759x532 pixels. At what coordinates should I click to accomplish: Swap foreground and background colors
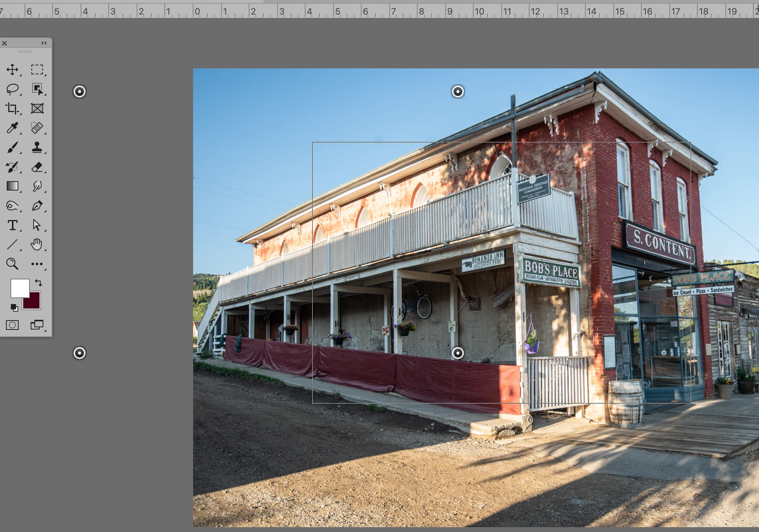(38, 282)
